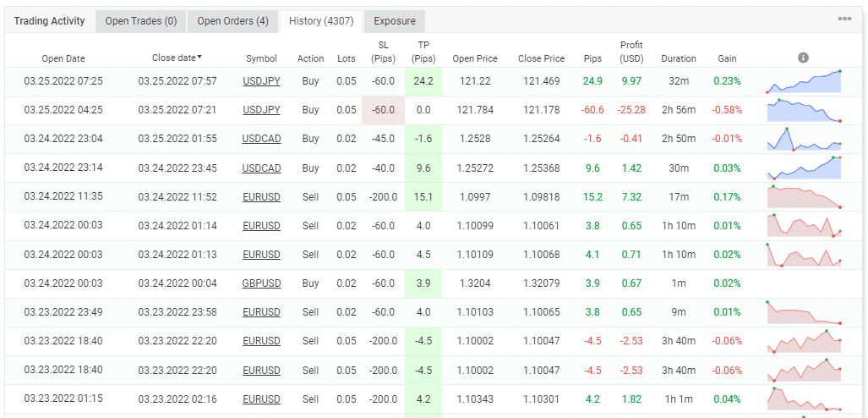Viewport: 868px width, 418px height.
Task: Sort by SL (Pips) column header
Action: click(x=383, y=52)
